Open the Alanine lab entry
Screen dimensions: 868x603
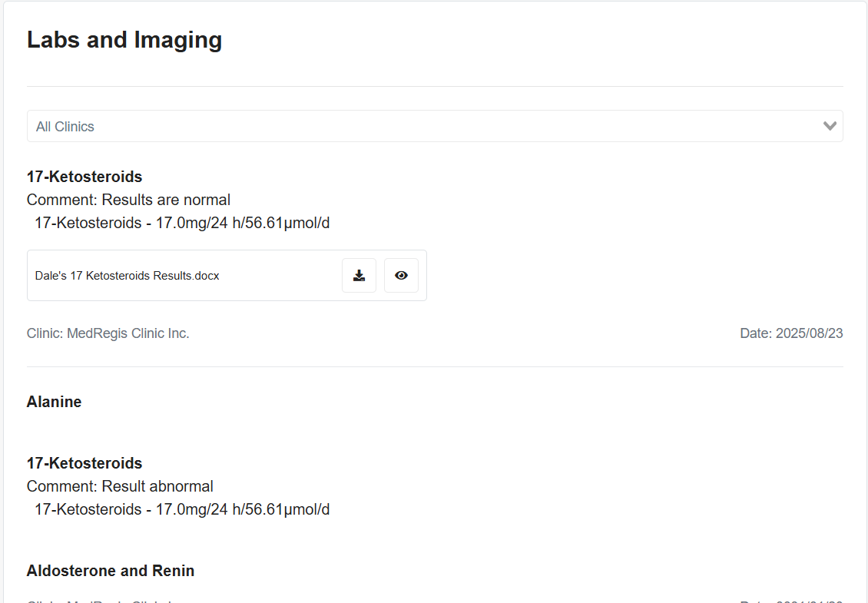coord(54,402)
